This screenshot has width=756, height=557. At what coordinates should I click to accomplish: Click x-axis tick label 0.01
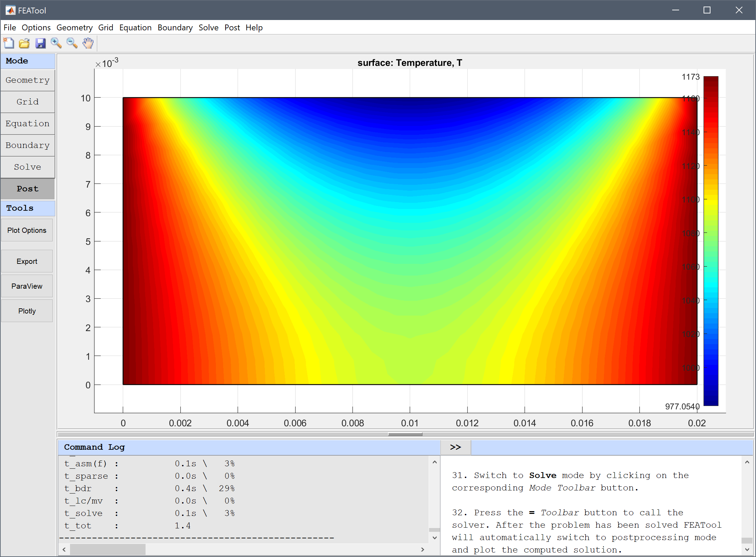tap(410, 423)
